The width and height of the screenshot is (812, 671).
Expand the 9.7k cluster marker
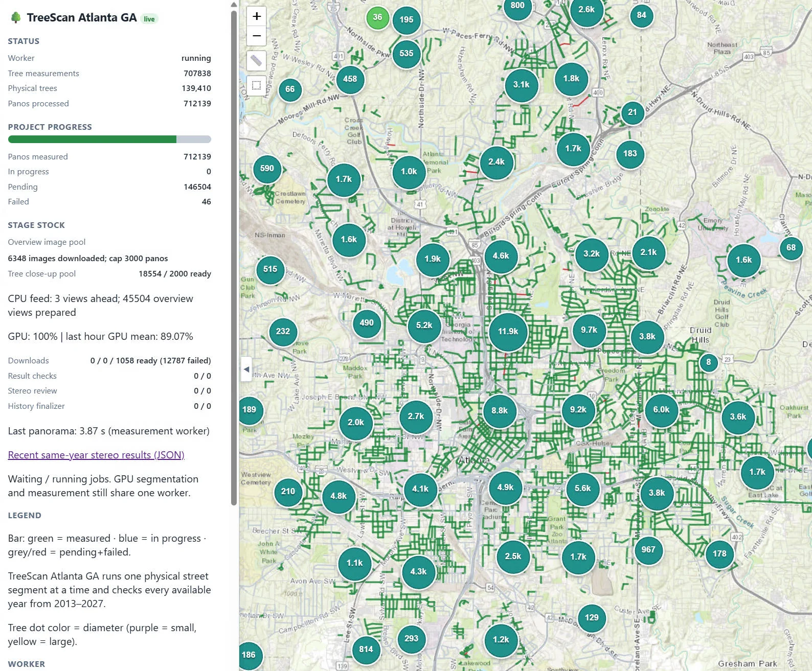pos(589,330)
